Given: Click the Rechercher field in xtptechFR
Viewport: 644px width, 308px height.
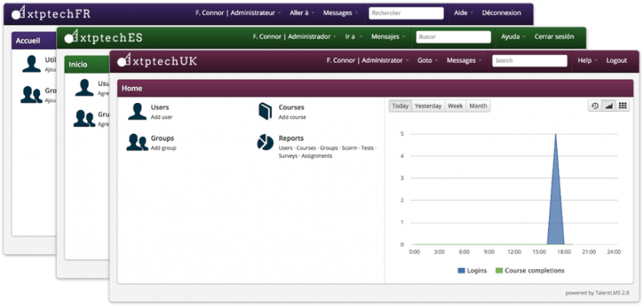Looking at the screenshot, I should (407, 13).
